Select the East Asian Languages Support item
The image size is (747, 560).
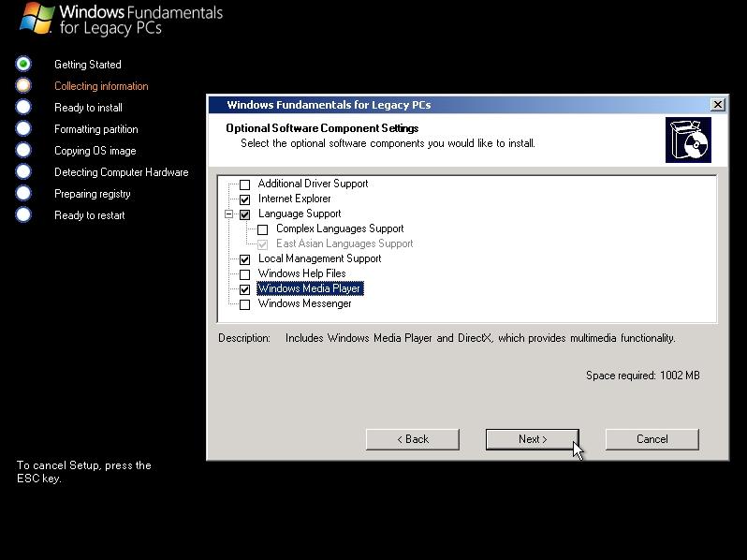(344, 243)
